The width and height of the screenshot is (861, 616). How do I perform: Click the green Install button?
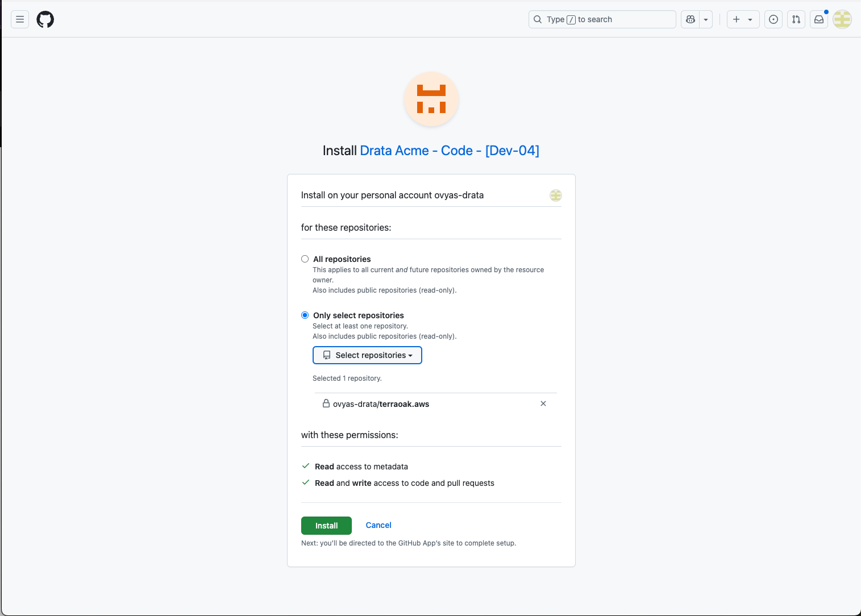[x=326, y=526]
